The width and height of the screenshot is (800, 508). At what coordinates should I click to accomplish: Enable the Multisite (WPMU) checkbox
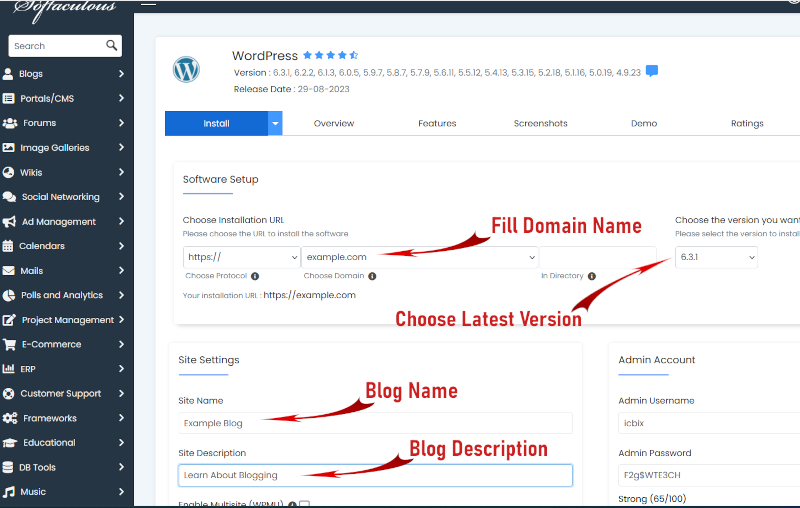coord(304,504)
